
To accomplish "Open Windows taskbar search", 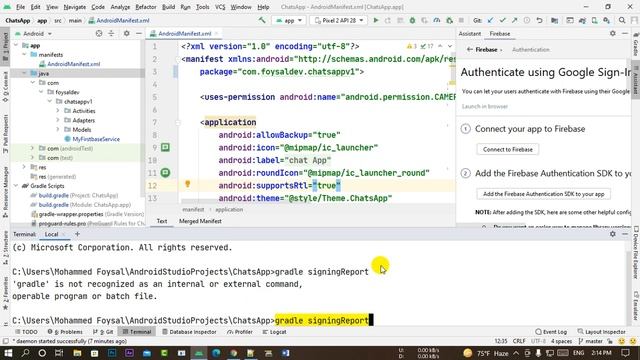I will point(25,353).
